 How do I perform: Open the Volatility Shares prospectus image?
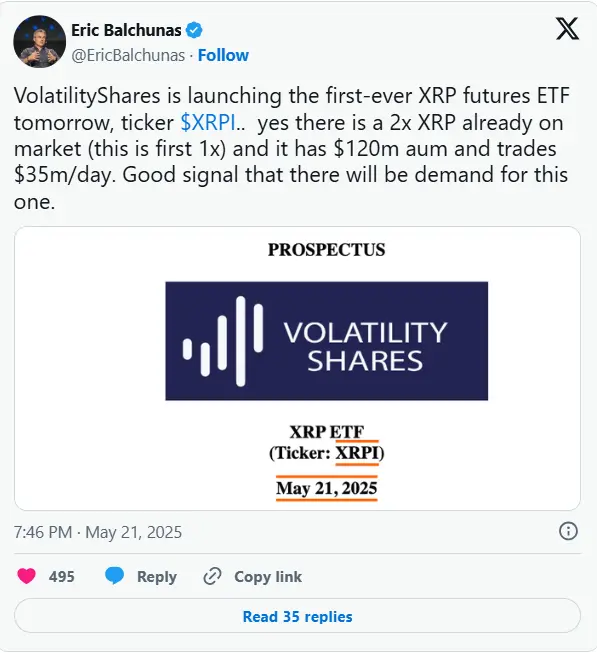click(x=298, y=369)
